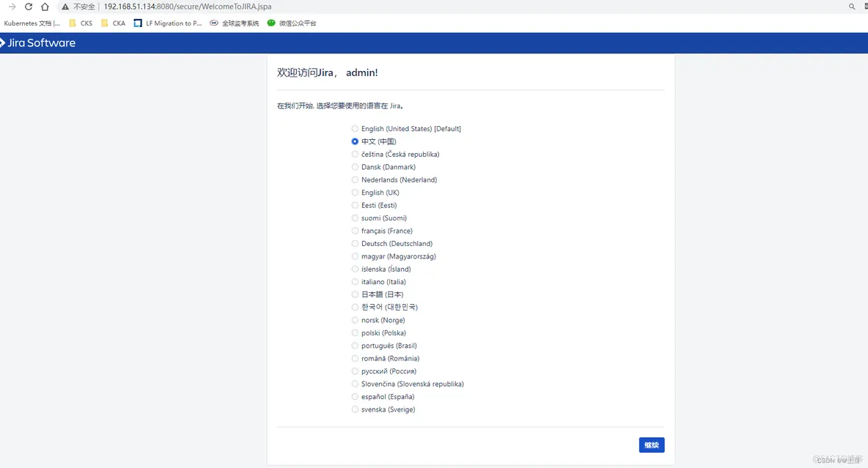Choose magyar (Magyarország) language
The height and width of the screenshot is (468, 868).
(x=355, y=256)
